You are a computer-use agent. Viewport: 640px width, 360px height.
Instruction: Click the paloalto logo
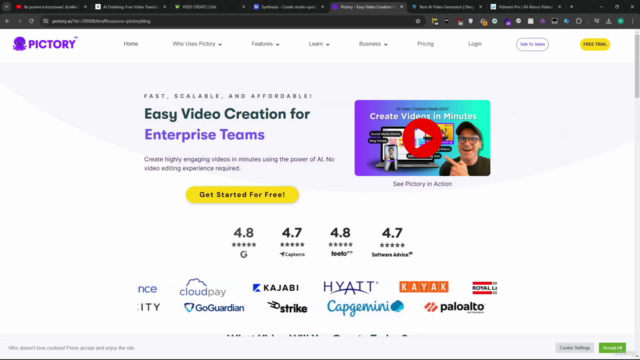[x=454, y=307]
